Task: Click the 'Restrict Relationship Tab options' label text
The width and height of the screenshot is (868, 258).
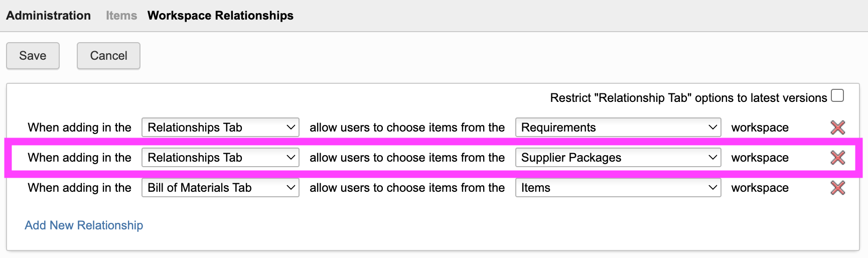Action: [688, 98]
